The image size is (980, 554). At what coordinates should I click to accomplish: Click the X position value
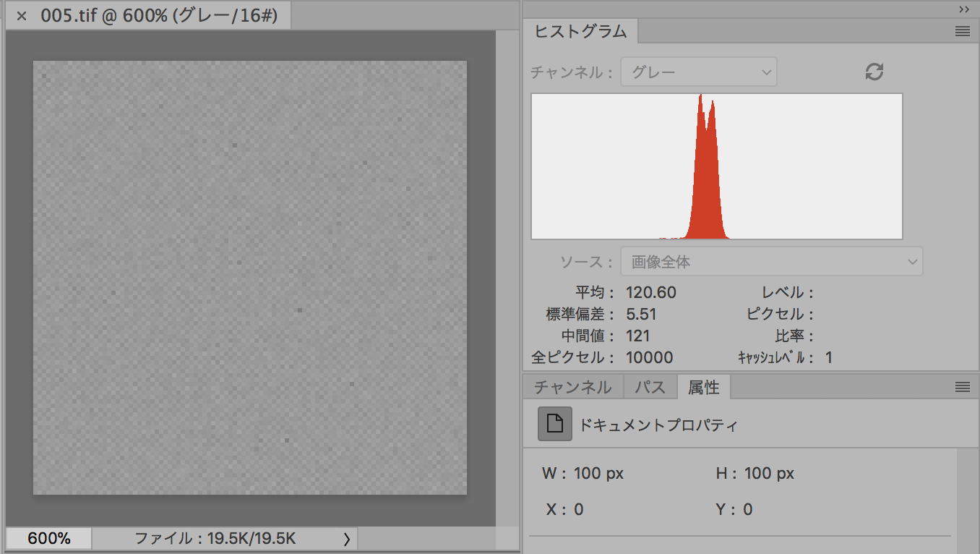[x=578, y=510]
